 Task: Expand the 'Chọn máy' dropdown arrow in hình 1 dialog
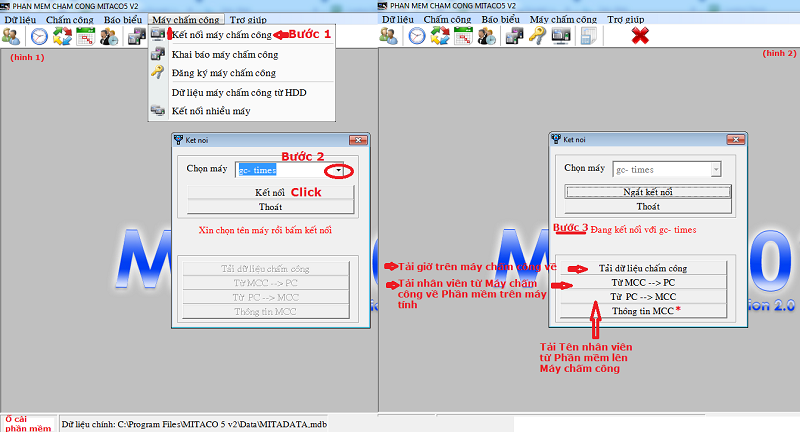click(x=338, y=170)
